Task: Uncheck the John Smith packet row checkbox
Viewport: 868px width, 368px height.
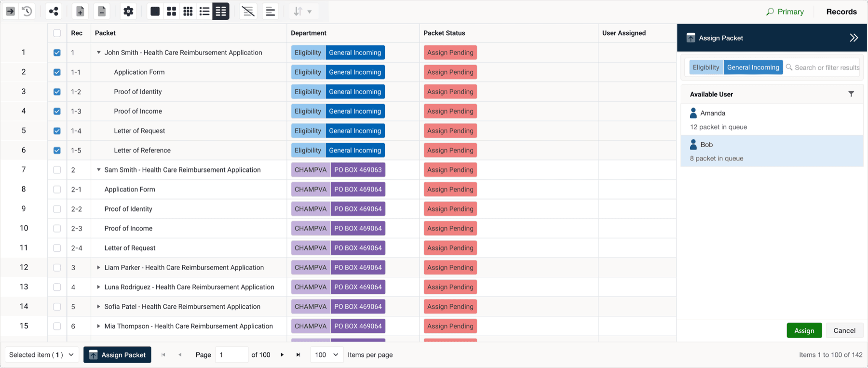Action: click(57, 53)
